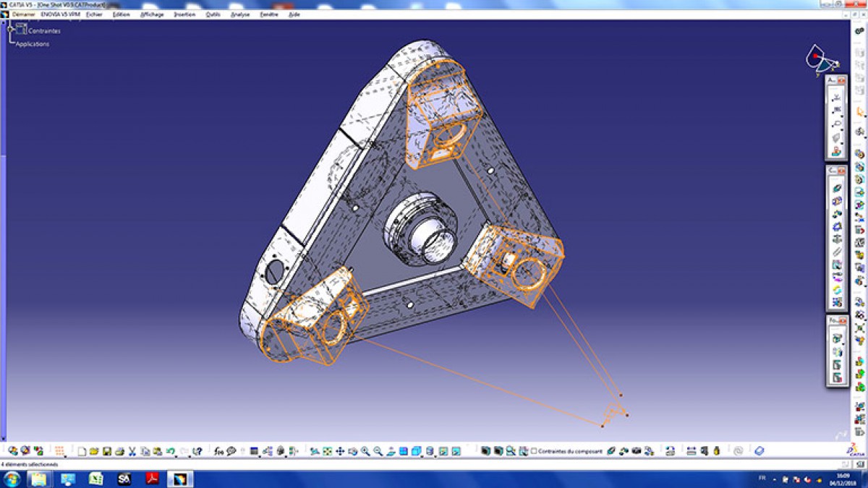Select the Coincidence constraint icon

pyautogui.click(x=611, y=450)
